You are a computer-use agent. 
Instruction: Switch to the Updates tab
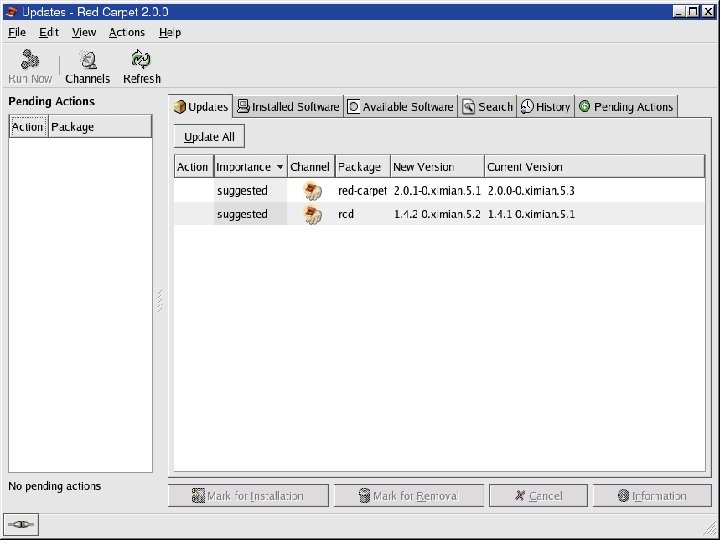pyautogui.click(x=201, y=107)
